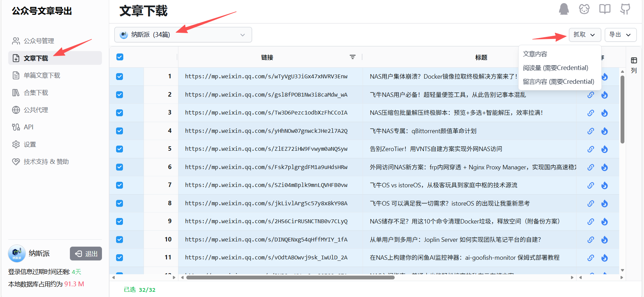Click the flame icon in row 4

(x=604, y=131)
